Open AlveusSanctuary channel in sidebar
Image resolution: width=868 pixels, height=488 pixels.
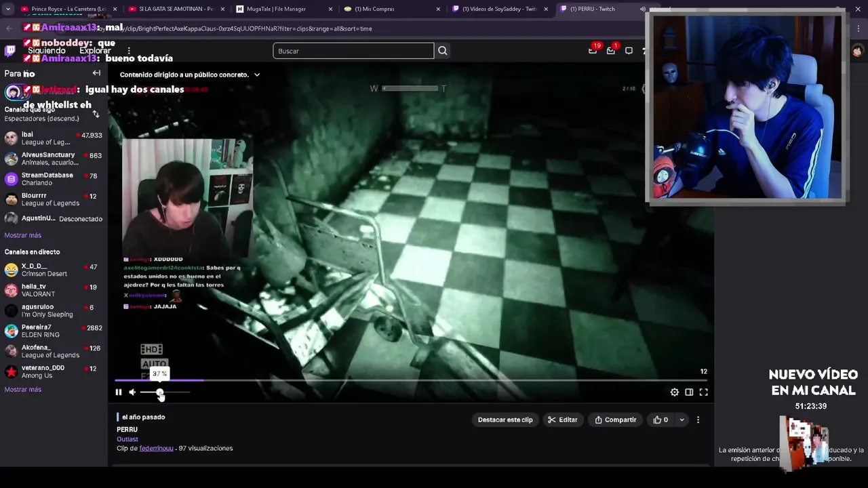54,159
